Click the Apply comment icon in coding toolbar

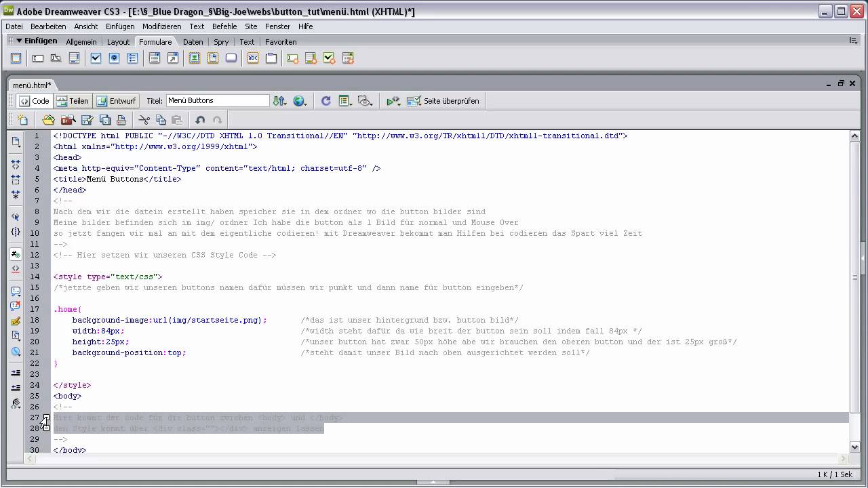point(16,291)
